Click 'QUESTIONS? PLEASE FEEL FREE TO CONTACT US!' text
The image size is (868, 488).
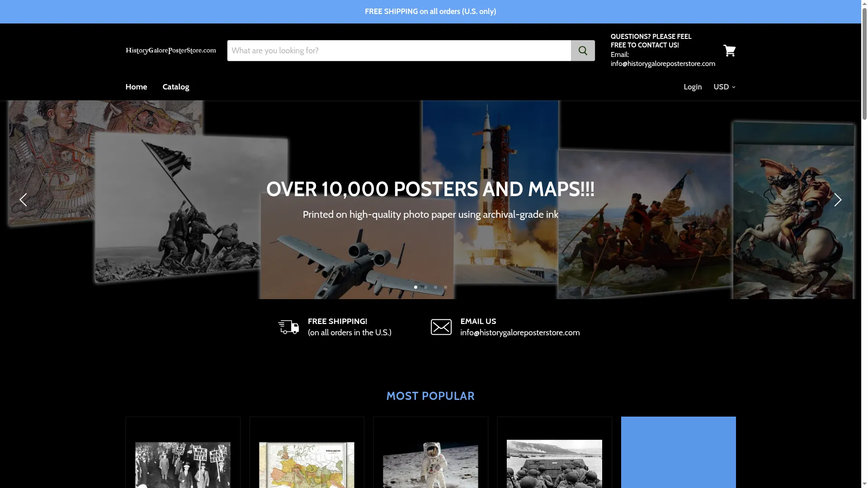[x=651, y=41]
